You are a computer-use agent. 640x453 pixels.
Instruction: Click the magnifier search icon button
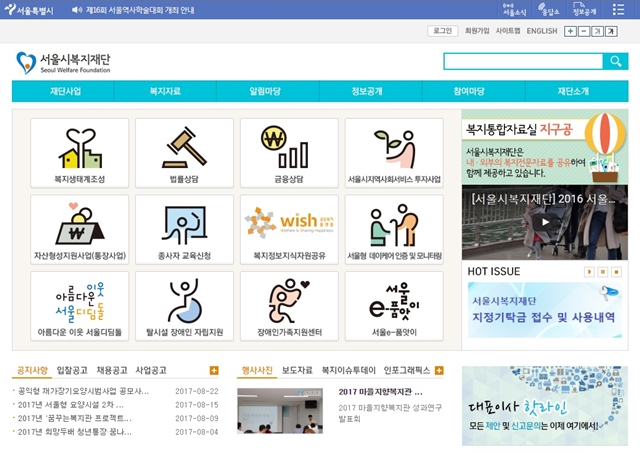[x=616, y=62]
